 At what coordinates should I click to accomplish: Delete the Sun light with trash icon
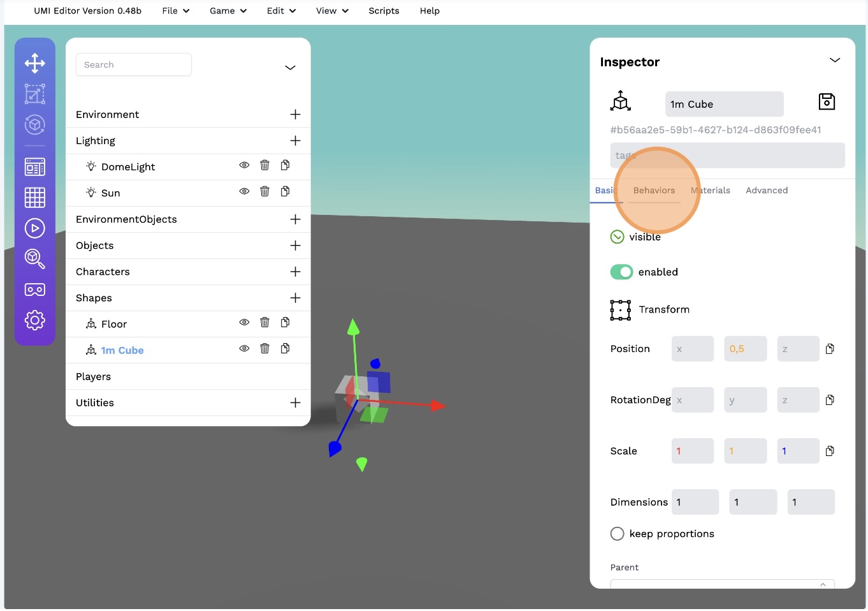[x=264, y=191]
